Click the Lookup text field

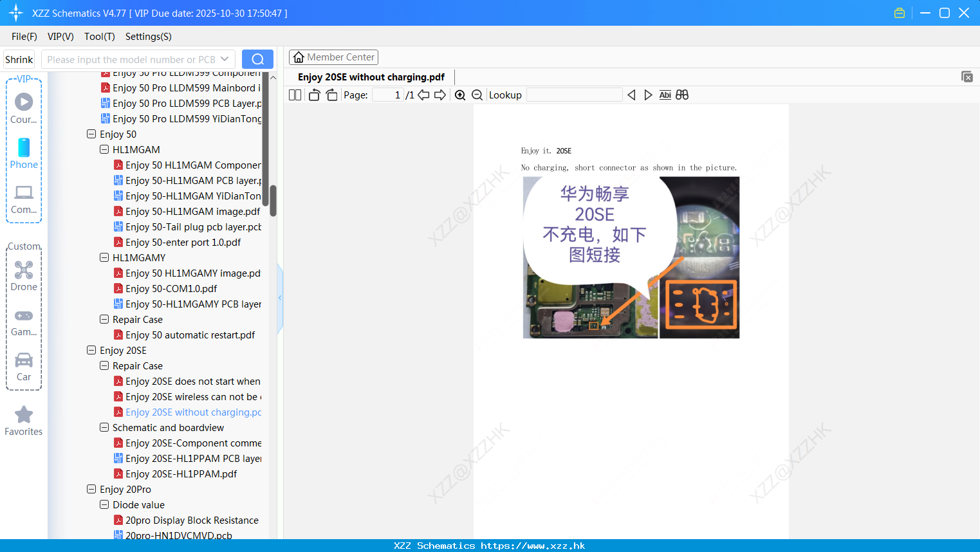[x=574, y=95]
